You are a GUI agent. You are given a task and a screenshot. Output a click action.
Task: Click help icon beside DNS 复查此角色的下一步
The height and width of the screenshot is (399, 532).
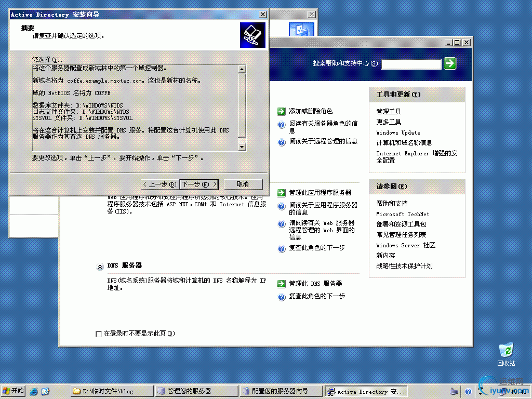click(x=282, y=297)
